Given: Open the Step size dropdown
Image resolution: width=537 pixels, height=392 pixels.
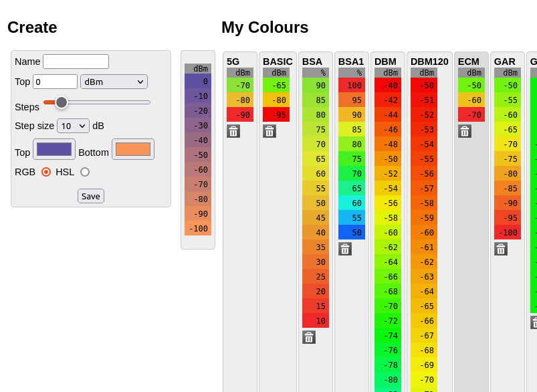Looking at the screenshot, I should tap(73, 126).
